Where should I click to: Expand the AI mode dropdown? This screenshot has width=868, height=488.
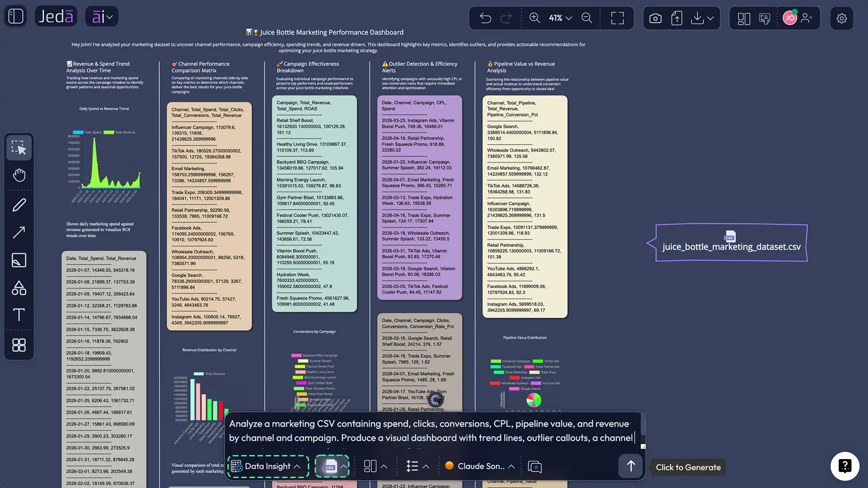[102, 17]
